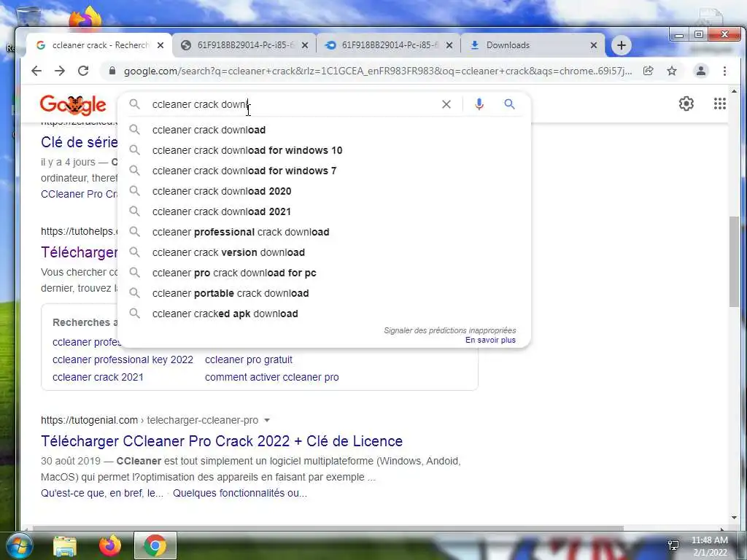Go forward with the browser forward arrow

click(60, 71)
